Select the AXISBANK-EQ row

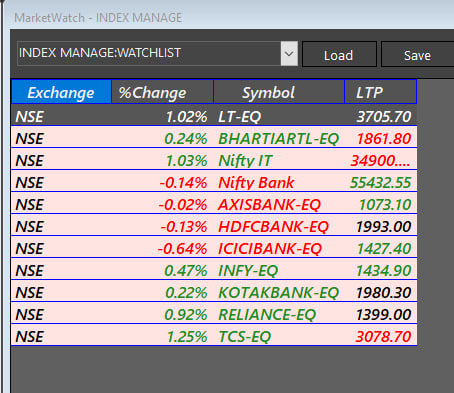point(214,203)
